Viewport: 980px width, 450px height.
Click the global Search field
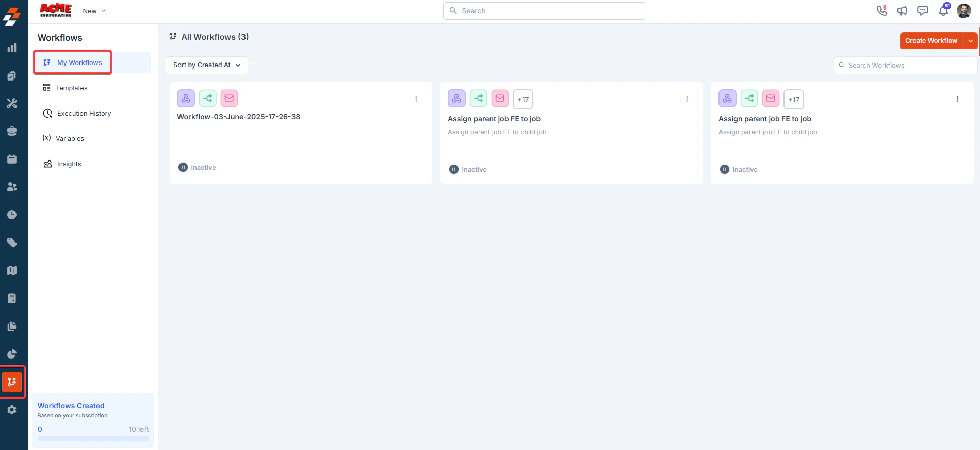click(x=544, y=11)
